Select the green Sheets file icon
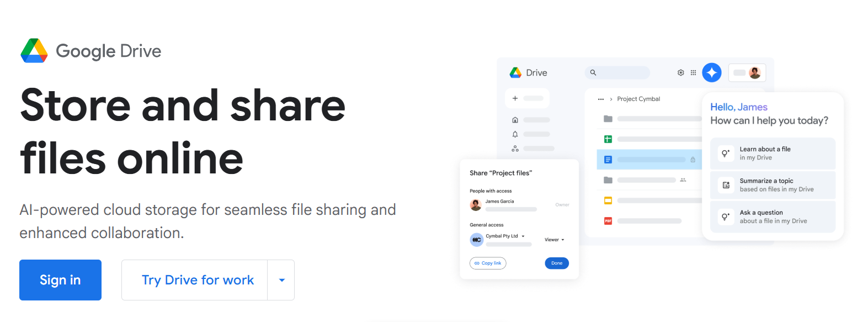The image size is (868, 322). pyautogui.click(x=608, y=139)
